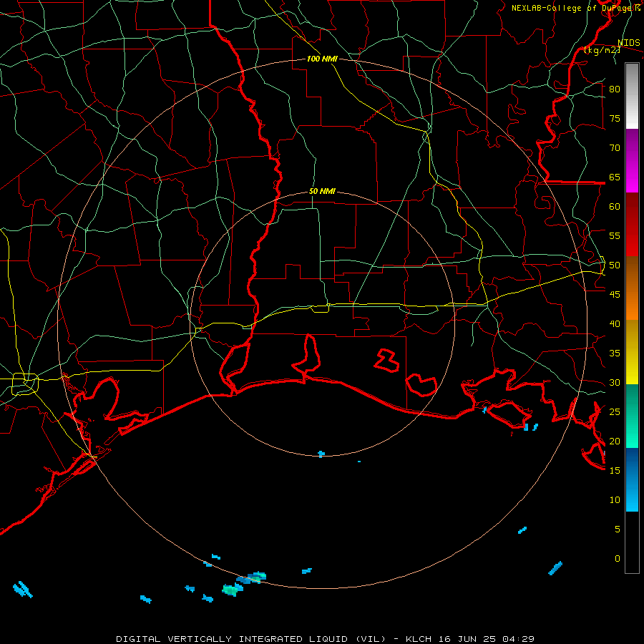Viewport: 644px width, 644px height.
Task: Pick the orange-brown band of the VIL scale
Action: (632, 288)
